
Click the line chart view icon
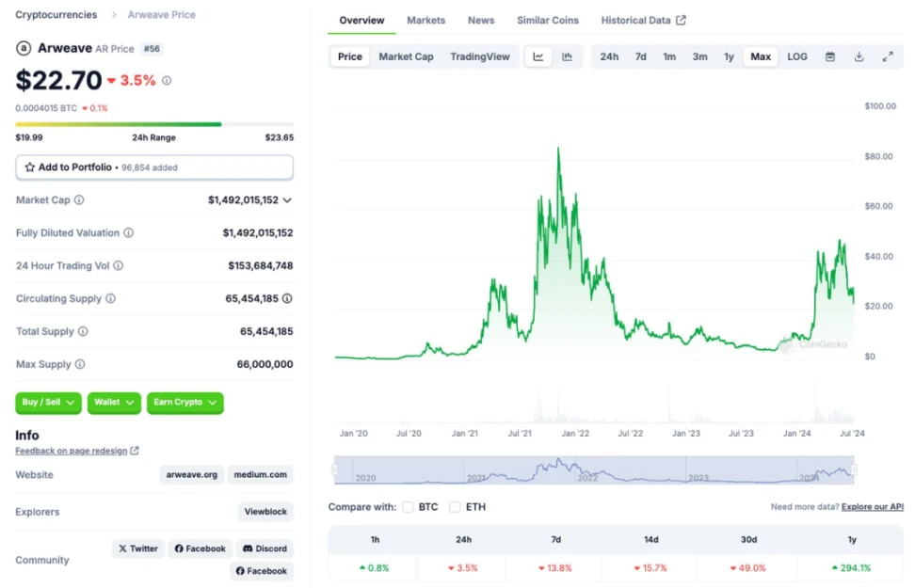(x=538, y=56)
